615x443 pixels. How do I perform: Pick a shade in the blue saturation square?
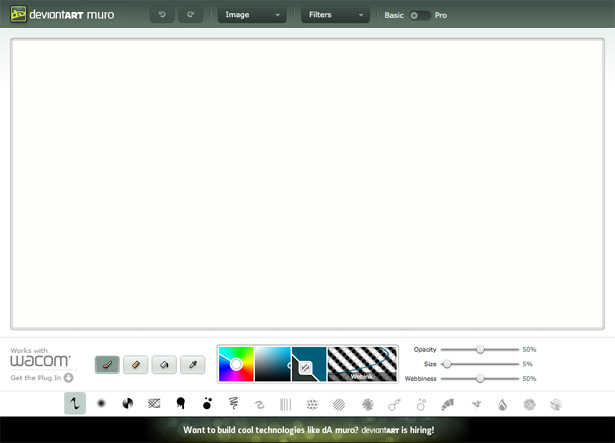point(273,364)
